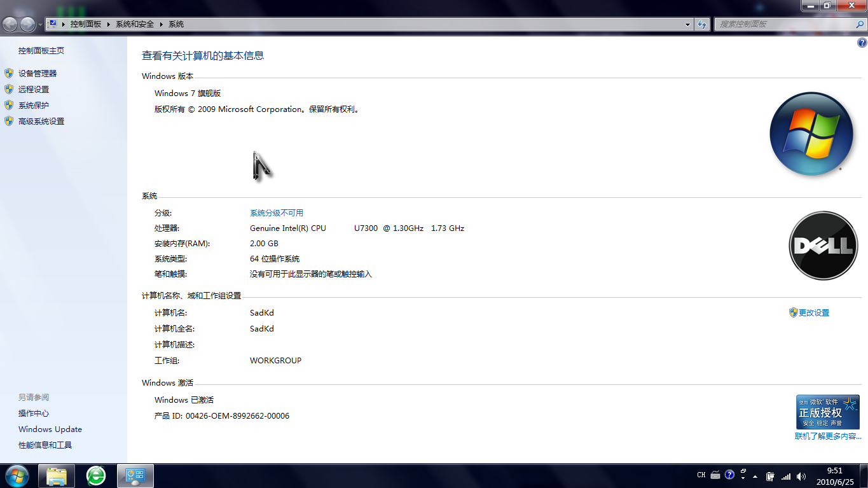Open 操作中心 under 另请参阅
The width and height of the screenshot is (868, 488).
pos(34,414)
